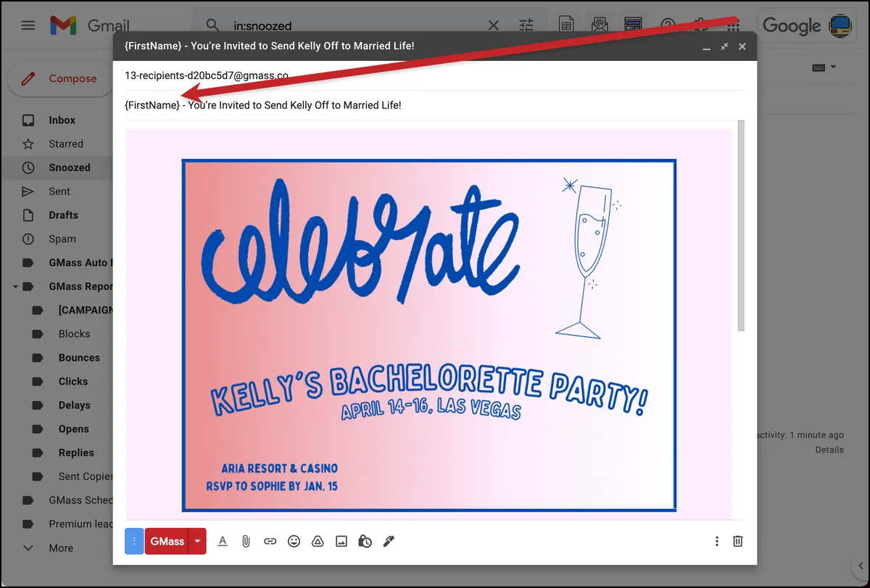Click the recipients field with gmass.co address

click(x=435, y=75)
